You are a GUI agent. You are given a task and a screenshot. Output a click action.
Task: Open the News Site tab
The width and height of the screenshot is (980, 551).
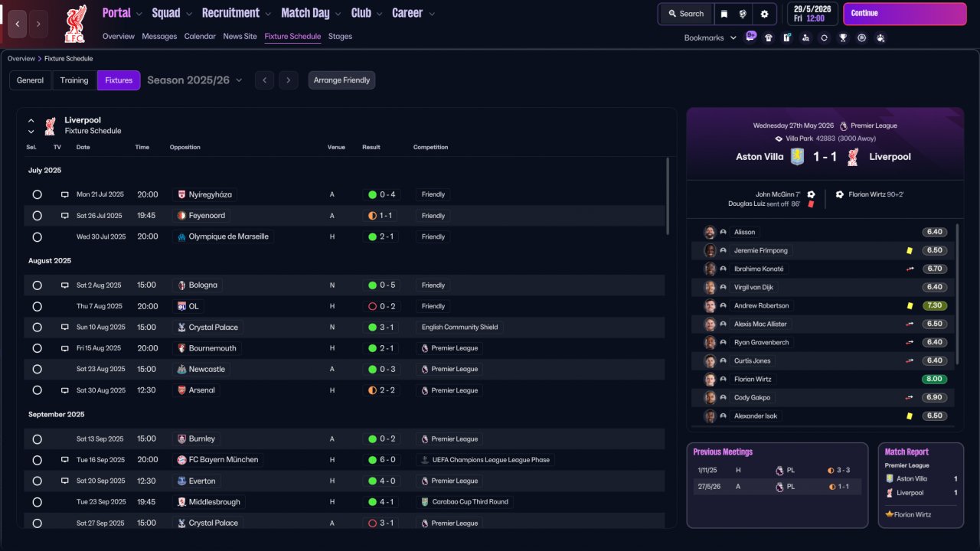click(240, 36)
